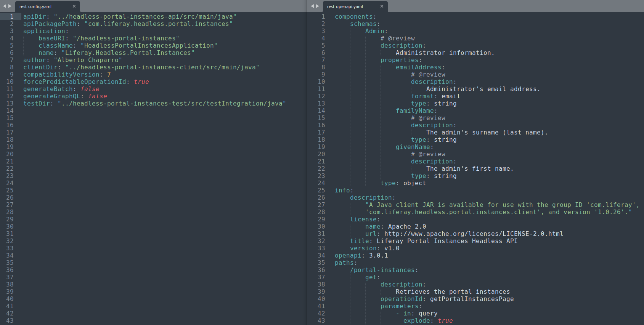Click the Apache license URL in right pane
The image size is (644, 325).
click(x=473, y=234)
